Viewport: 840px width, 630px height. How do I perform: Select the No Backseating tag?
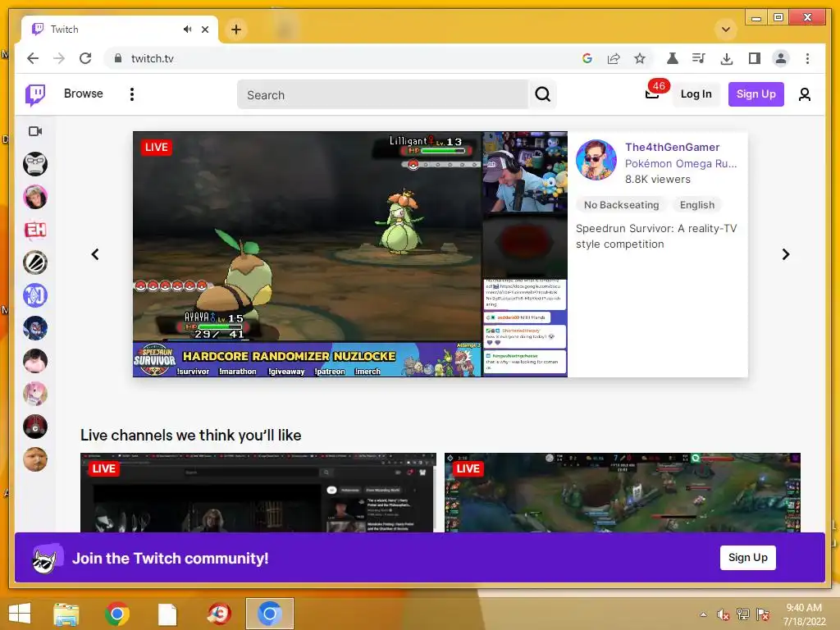(x=622, y=204)
